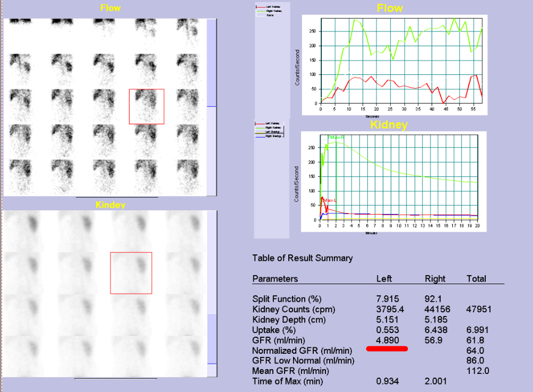Viewport: 533px width, 392px height.
Task: Click the Left Split Function value 7.915
Action: [388, 299]
